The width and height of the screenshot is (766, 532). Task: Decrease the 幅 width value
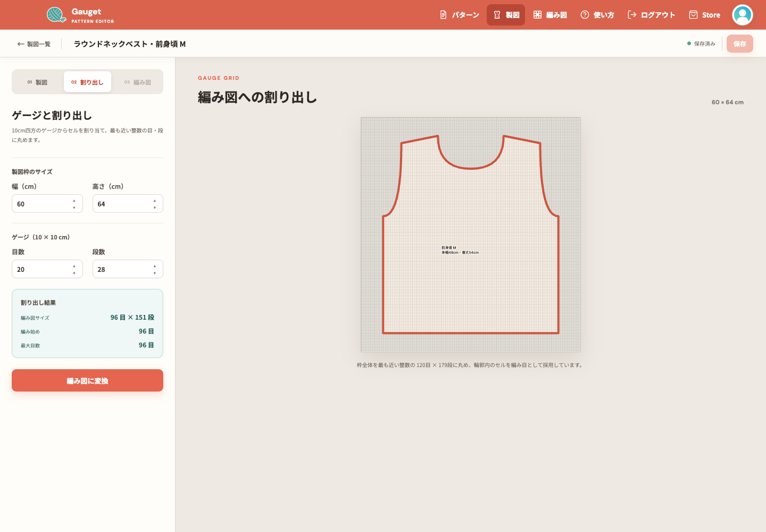tap(74, 207)
